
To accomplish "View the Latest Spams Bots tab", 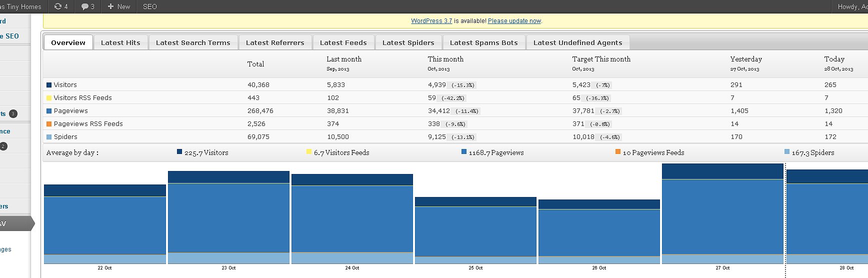I will [x=483, y=42].
